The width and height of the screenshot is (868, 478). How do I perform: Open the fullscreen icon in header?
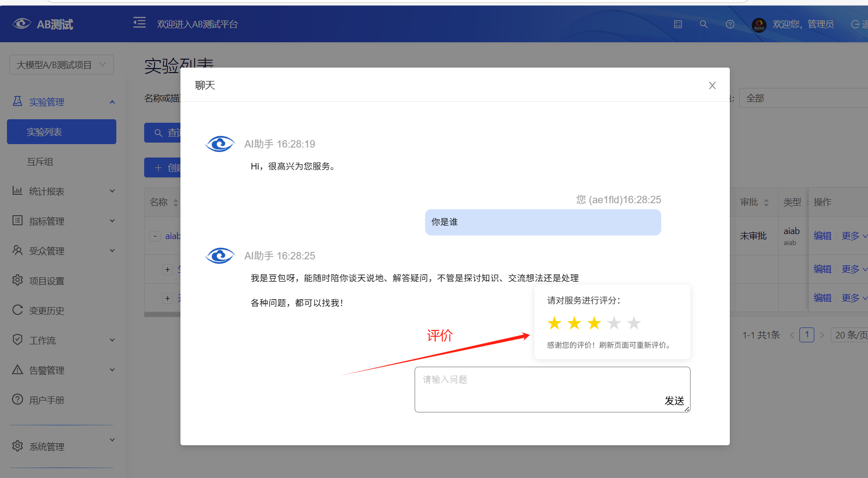pos(678,24)
